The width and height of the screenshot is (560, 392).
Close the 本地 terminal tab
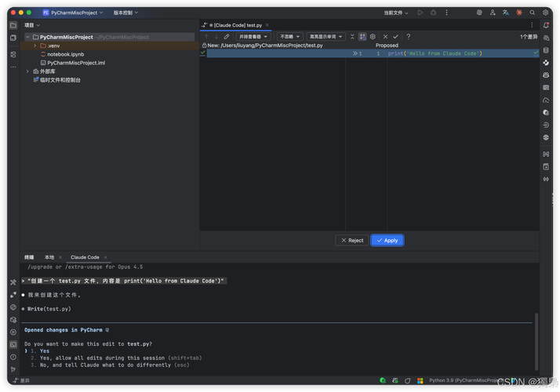pyautogui.click(x=60, y=257)
